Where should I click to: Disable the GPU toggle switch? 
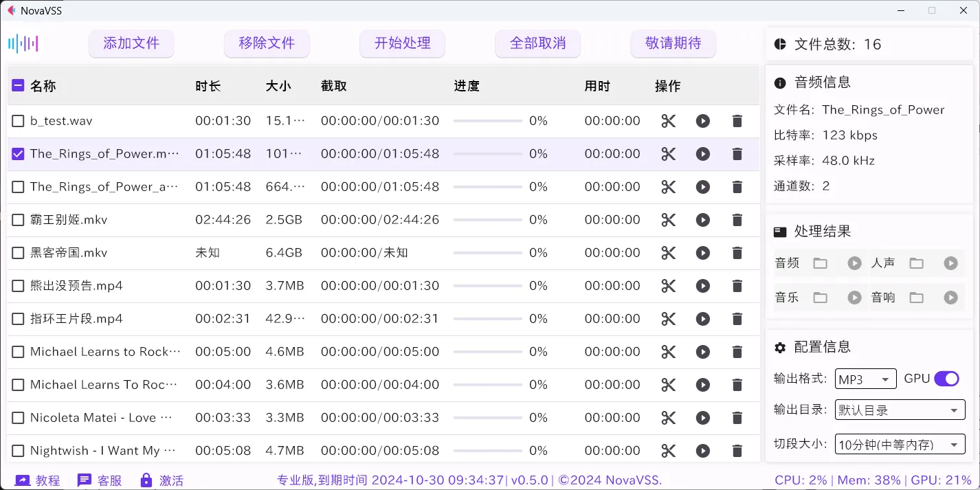click(x=946, y=379)
